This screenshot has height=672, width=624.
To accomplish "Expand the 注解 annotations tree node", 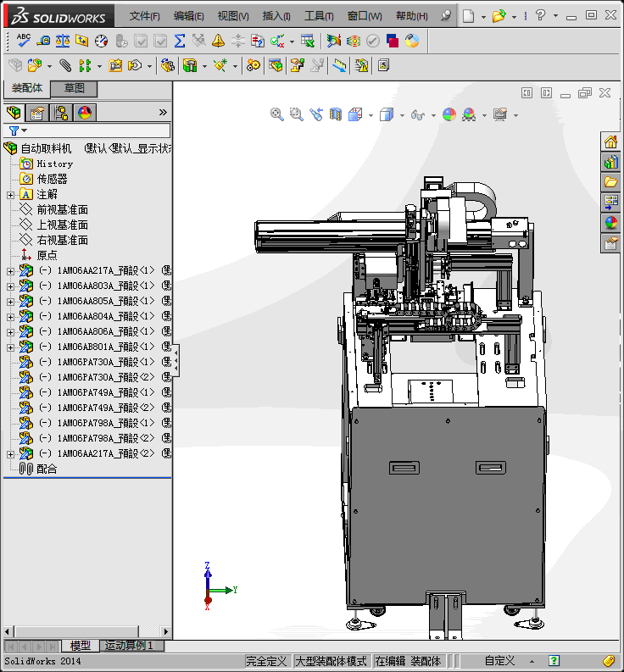I will pyautogui.click(x=10, y=194).
